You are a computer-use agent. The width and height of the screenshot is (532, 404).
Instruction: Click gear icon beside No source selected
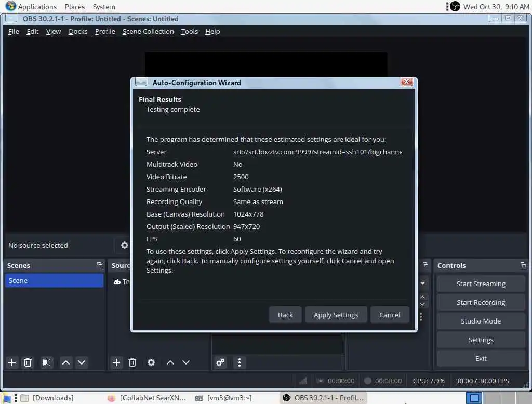click(125, 245)
